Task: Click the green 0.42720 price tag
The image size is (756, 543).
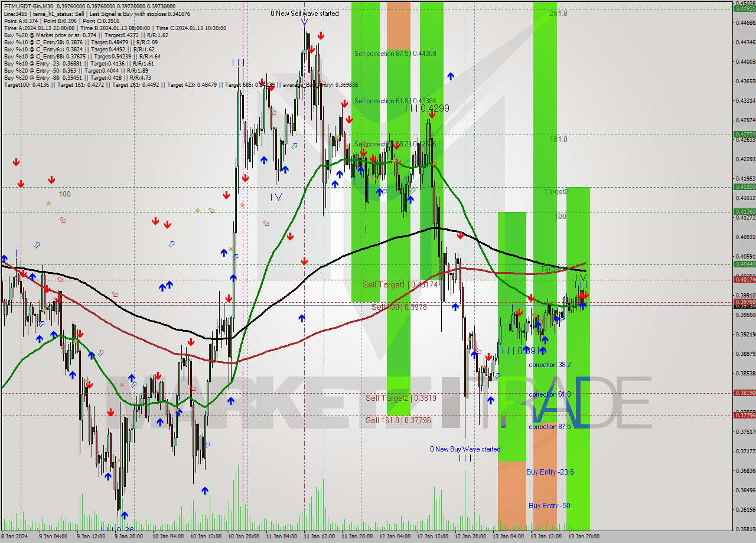Action: click(x=744, y=135)
